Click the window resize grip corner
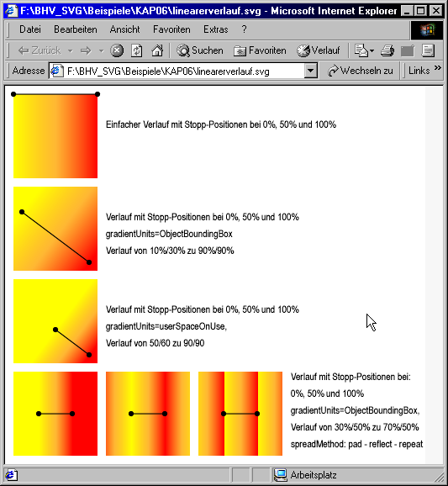This screenshot has width=448, height=486. (x=439, y=477)
